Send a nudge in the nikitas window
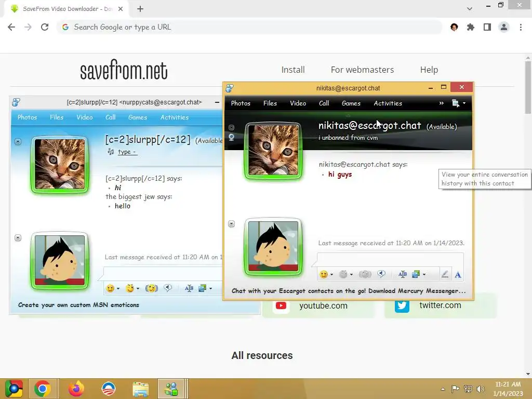This screenshot has width=532, height=399. (x=365, y=274)
